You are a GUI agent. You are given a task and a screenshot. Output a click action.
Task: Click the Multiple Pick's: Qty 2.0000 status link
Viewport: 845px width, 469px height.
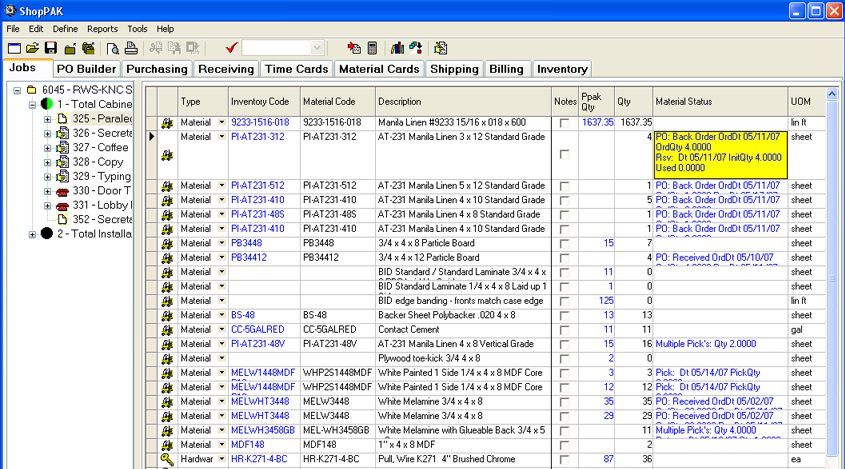(x=706, y=344)
